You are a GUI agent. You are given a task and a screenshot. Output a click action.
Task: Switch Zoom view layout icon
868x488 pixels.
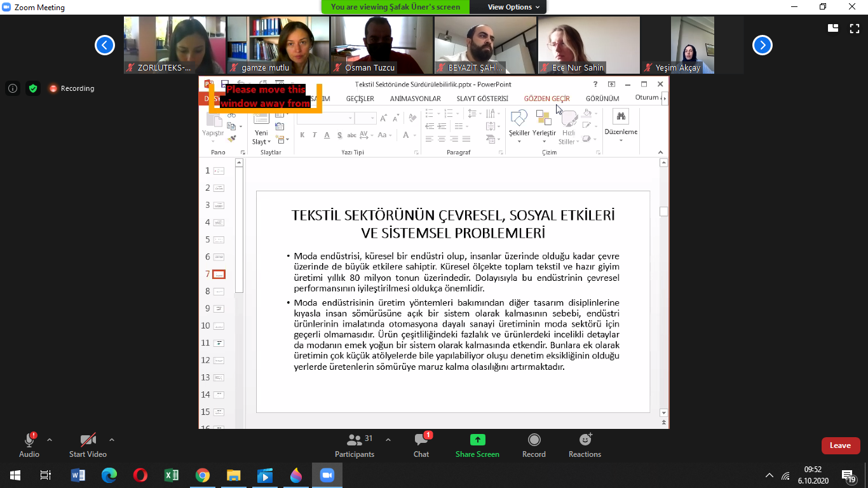coord(833,27)
